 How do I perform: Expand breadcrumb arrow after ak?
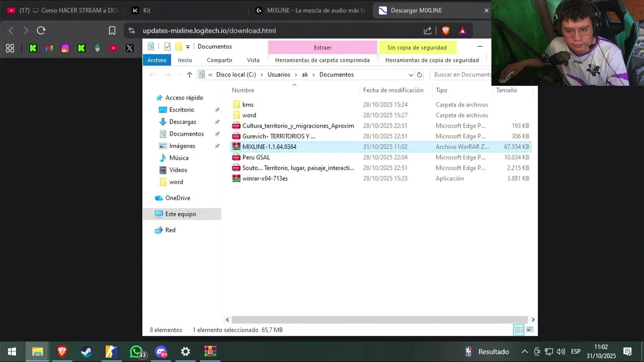[313, 74]
